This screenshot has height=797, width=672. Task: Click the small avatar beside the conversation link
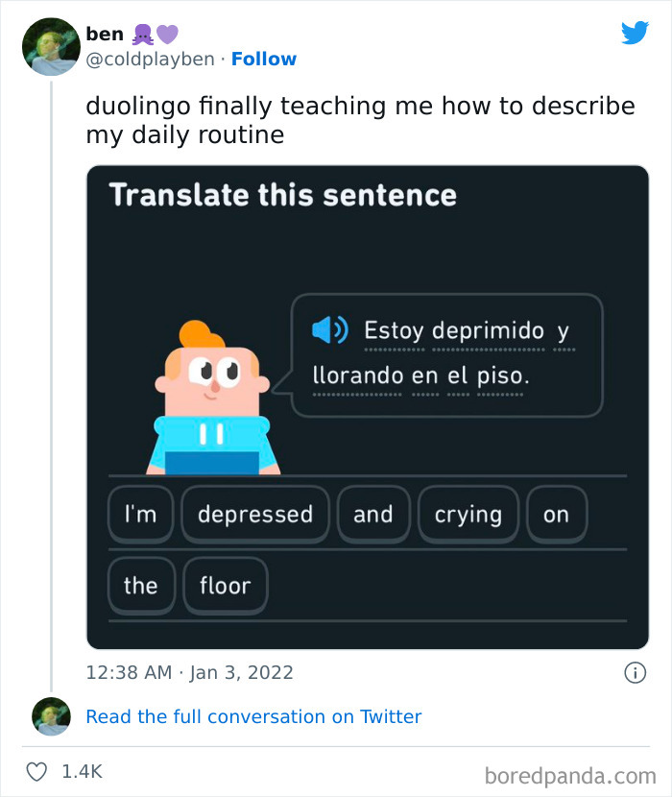point(50,716)
